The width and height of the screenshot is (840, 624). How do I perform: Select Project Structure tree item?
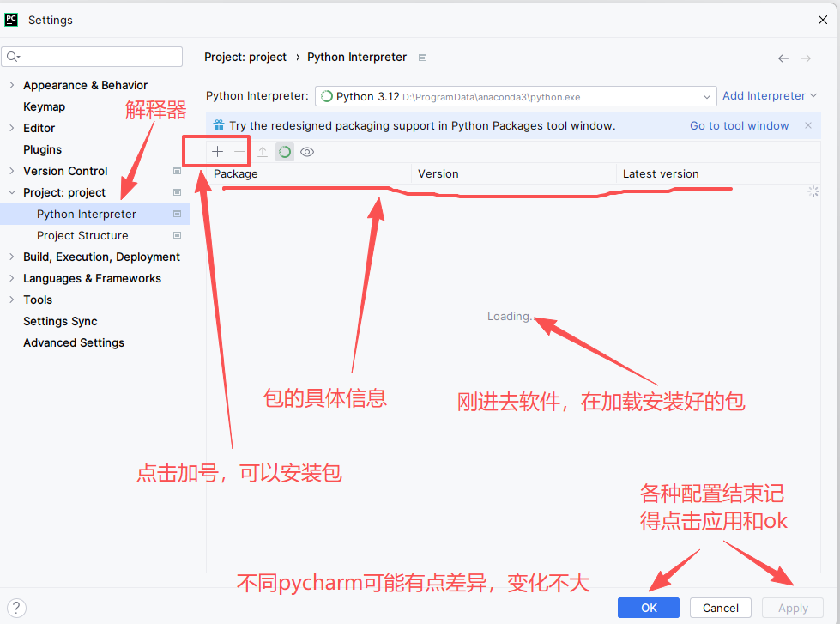click(x=82, y=235)
